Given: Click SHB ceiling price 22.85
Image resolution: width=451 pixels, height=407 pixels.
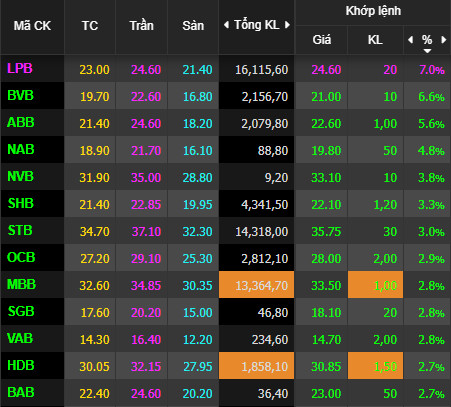Looking at the screenshot, I should pyautogui.click(x=146, y=205).
